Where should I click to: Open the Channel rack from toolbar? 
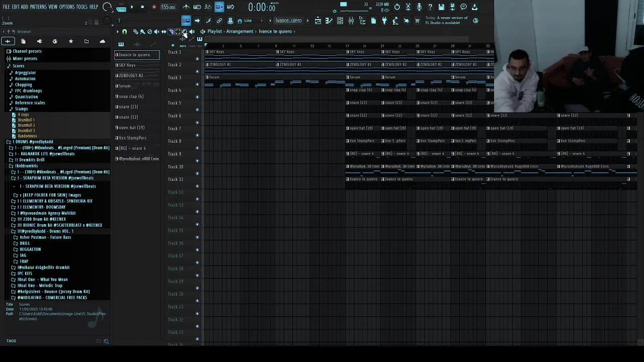(x=340, y=21)
